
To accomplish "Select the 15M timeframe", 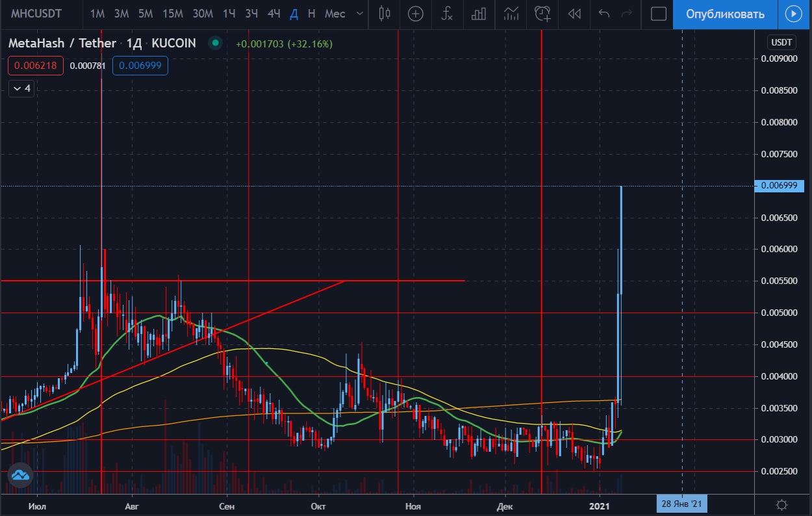I will [172, 14].
